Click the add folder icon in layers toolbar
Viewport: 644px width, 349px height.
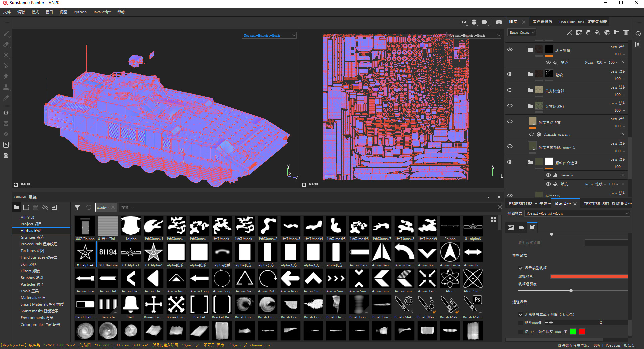pyautogui.click(x=616, y=32)
